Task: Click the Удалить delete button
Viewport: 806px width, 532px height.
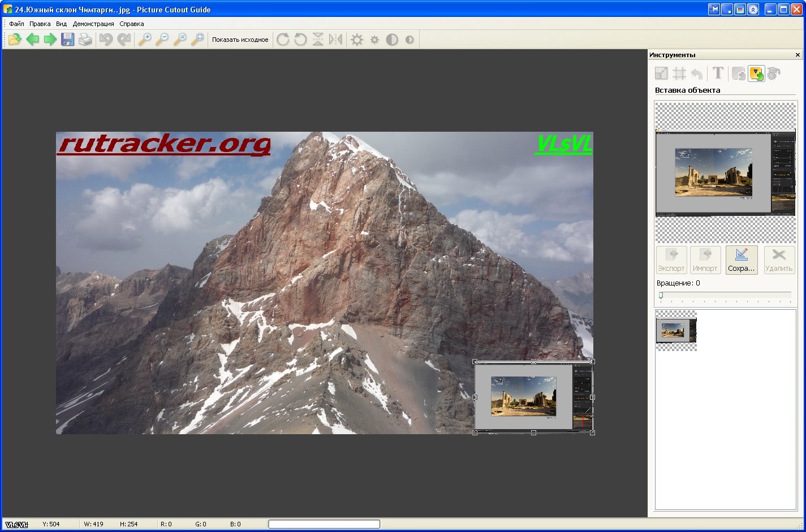Action: click(x=779, y=260)
